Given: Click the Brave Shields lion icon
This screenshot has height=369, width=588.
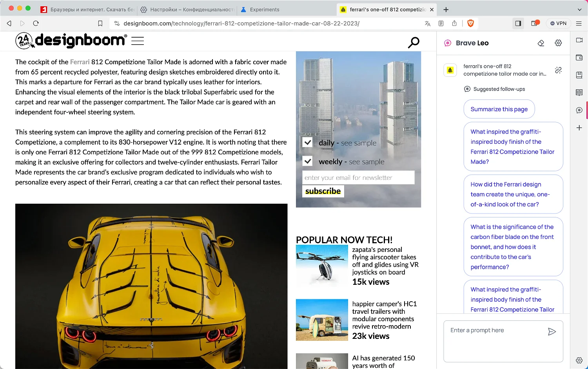Looking at the screenshot, I should [471, 24].
